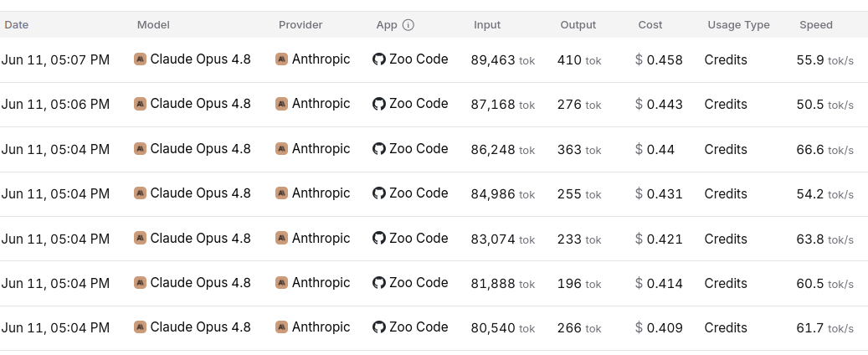Click the info icon beside App header
The image size is (868, 355).
[x=408, y=25]
